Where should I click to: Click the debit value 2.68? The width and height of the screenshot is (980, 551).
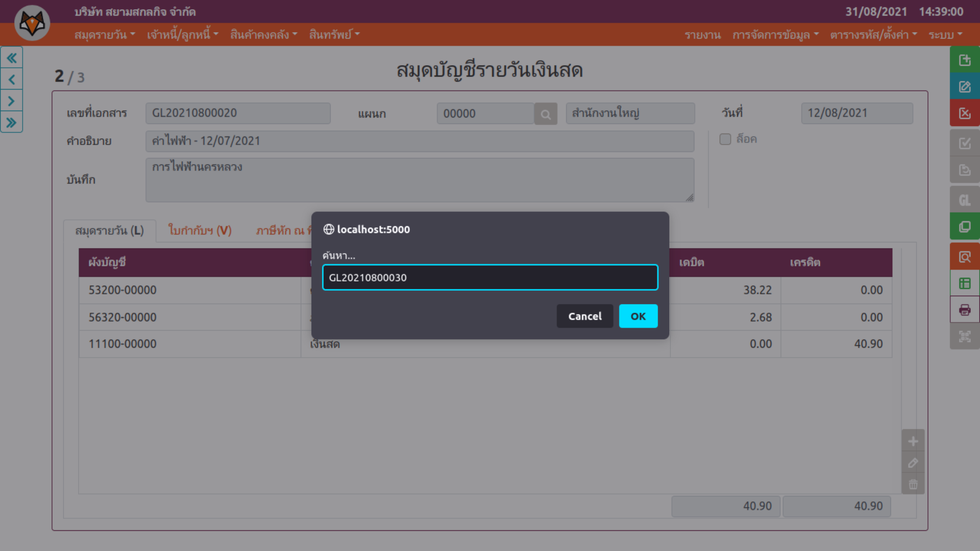pyautogui.click(x=760, y=317)
